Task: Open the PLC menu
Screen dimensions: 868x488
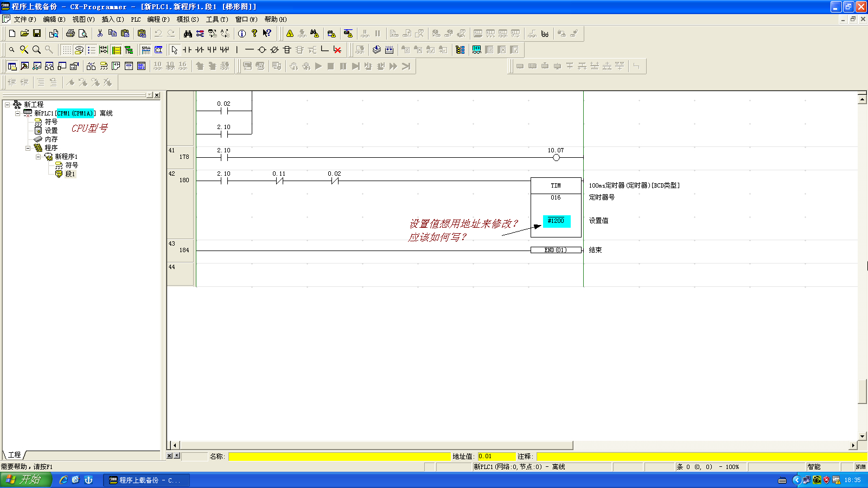Action: [136, 20]
